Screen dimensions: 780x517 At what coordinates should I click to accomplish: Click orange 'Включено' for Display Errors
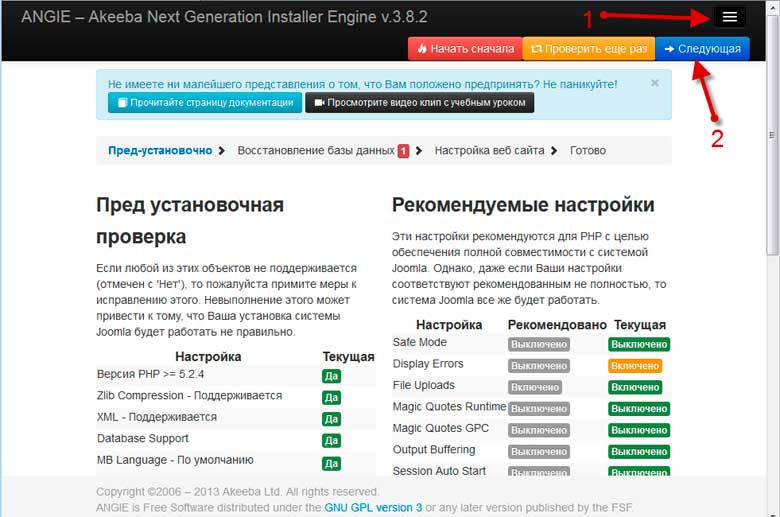[x=635, y=366]
